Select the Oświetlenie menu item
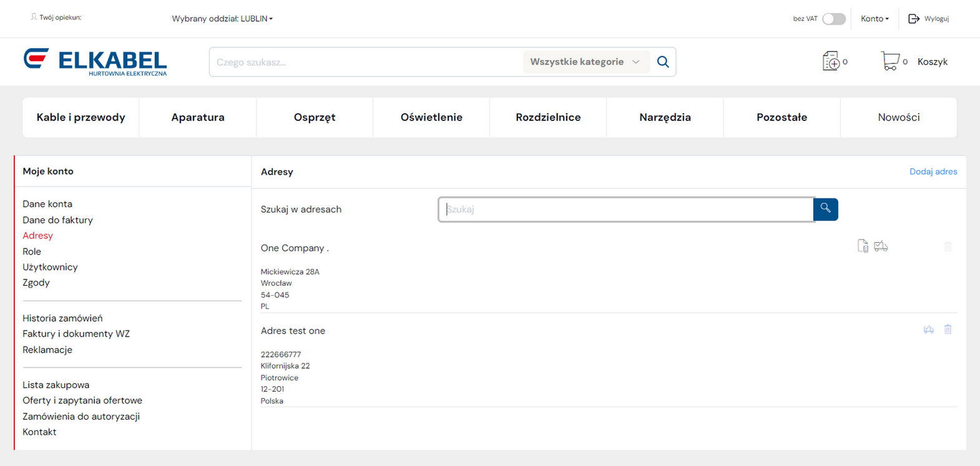This screenshot has width=980, height=466. coord(431,117)
